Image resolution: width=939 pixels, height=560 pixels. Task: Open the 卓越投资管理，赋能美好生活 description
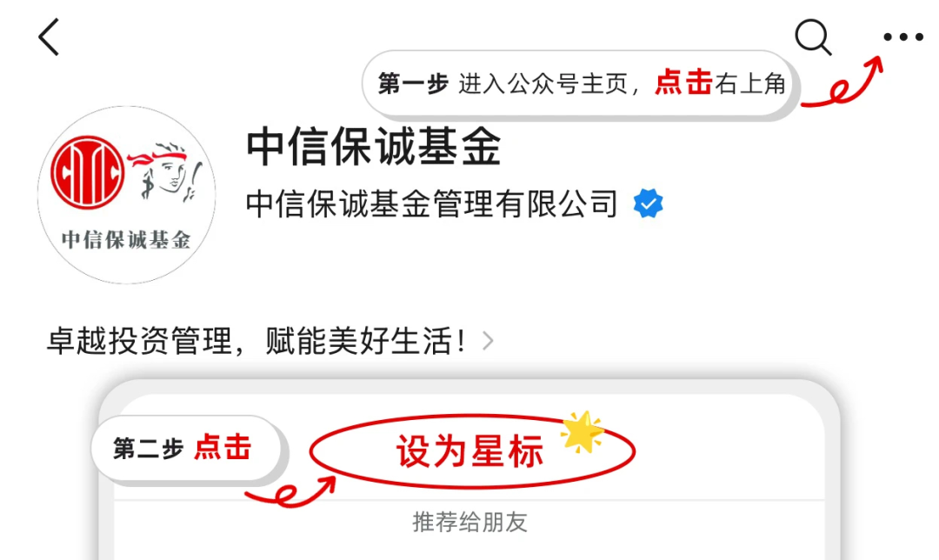tap(256, 342)
